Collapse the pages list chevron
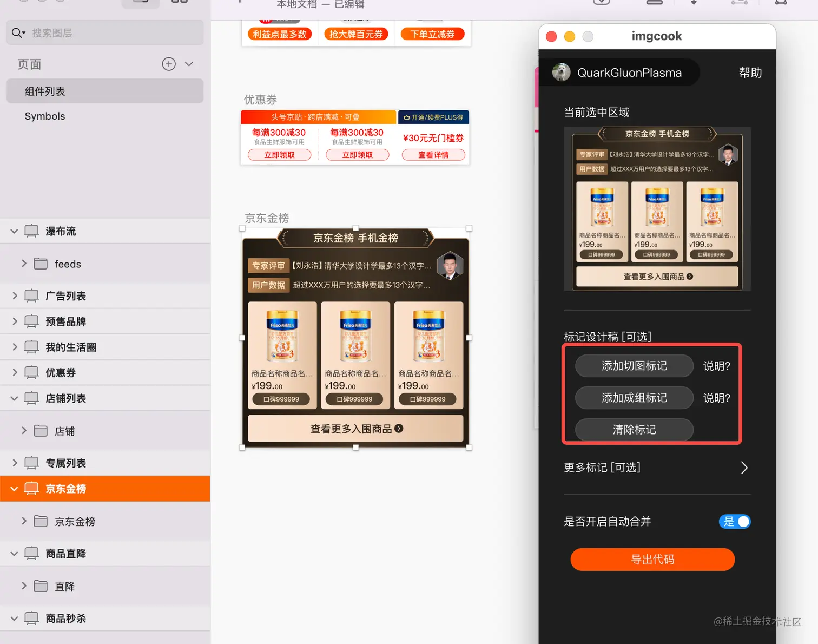The width and height of the screenshot is (818, 644). pyautogui.click(x=189, y=64)
